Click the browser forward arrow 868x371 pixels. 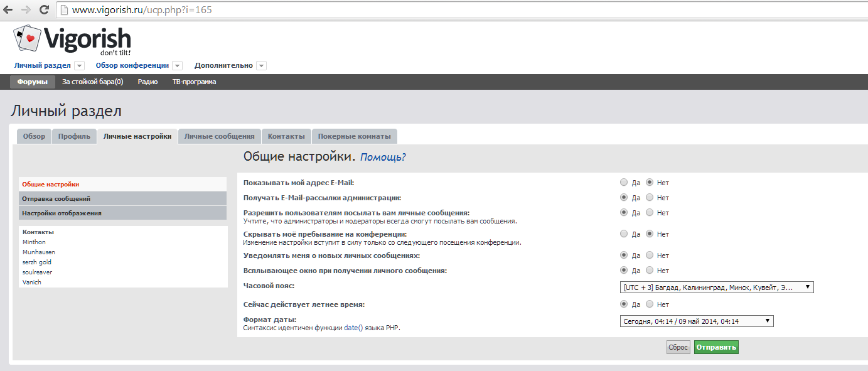click(x=26, y=9)
